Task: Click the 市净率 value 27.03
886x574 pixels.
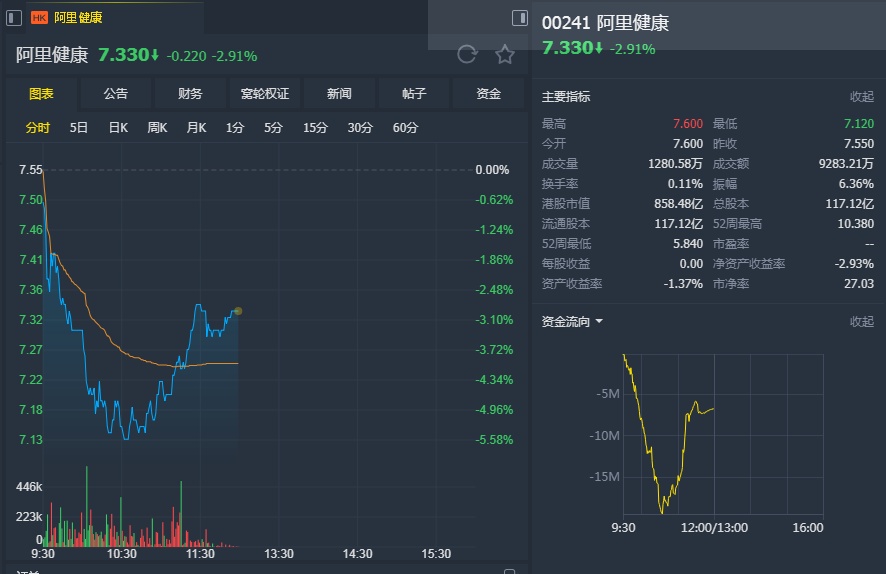Action: point(859,284)
